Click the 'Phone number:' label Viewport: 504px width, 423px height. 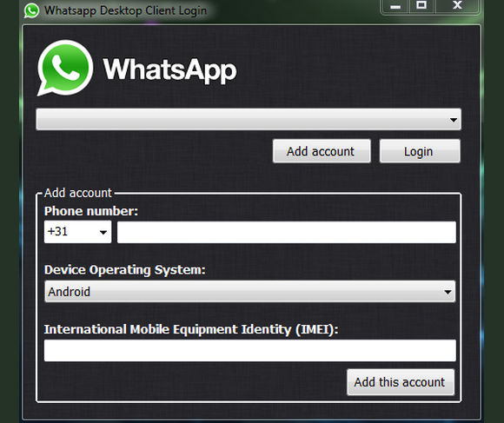click(x=91, y=211)
